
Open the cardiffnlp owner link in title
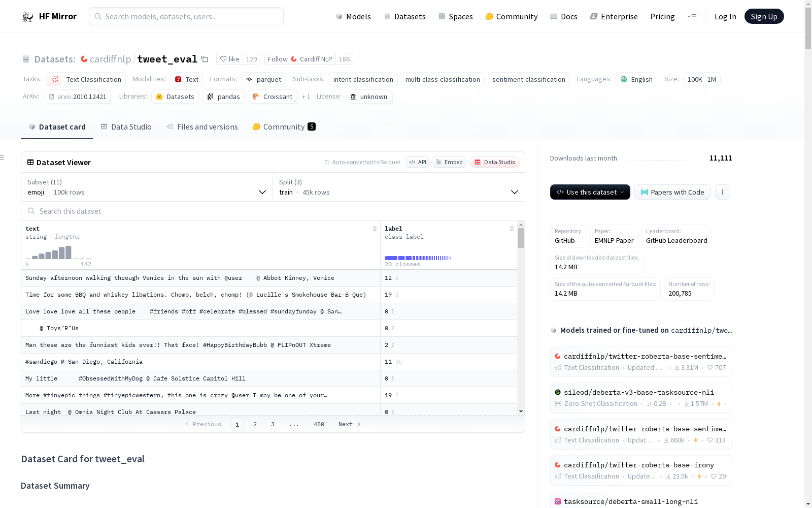(111, 59)
